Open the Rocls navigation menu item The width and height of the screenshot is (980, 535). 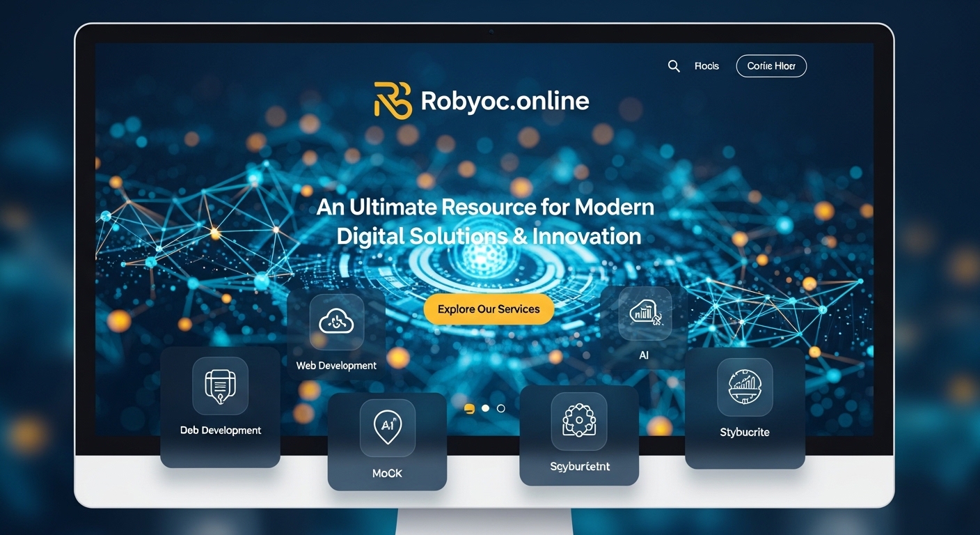click(706, 65)
